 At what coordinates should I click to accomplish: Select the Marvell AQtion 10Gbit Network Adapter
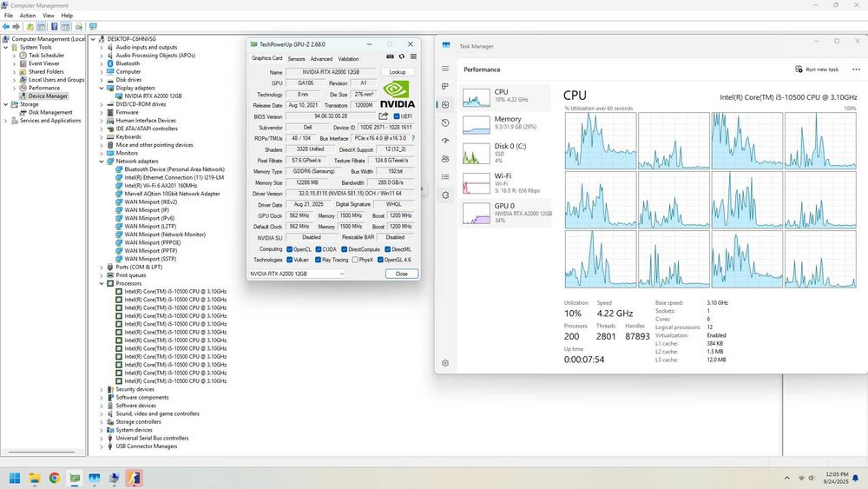pos(172,194)
